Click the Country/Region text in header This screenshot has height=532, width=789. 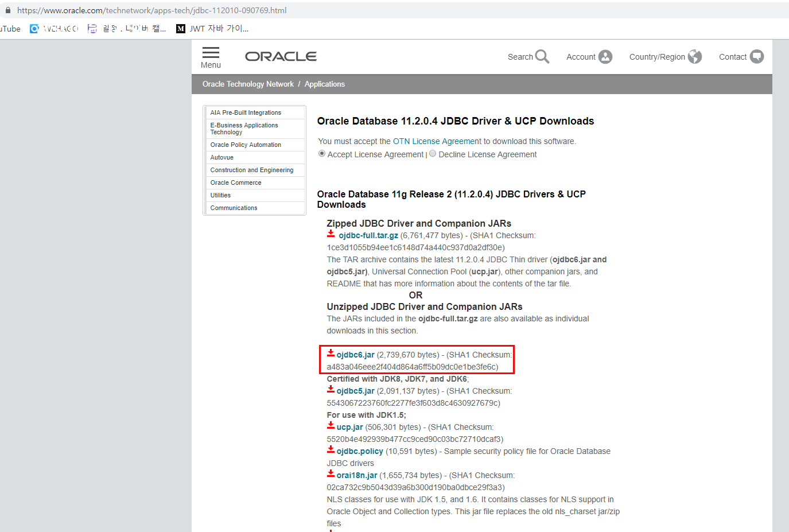tap(657, 57)
